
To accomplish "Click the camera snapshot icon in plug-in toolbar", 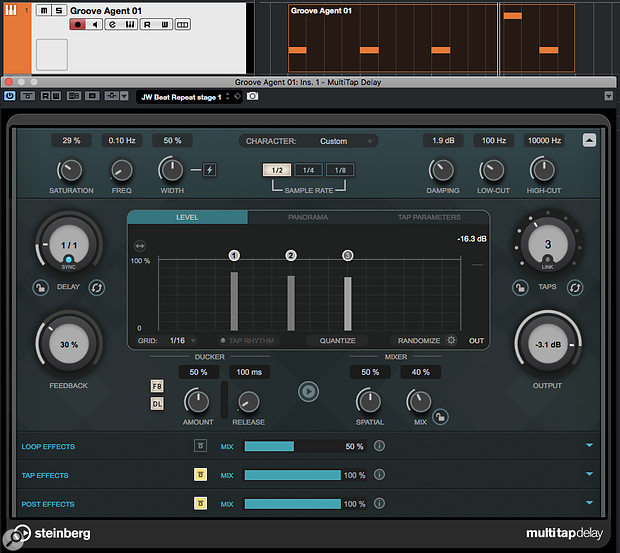I will (x=252, y=96).
